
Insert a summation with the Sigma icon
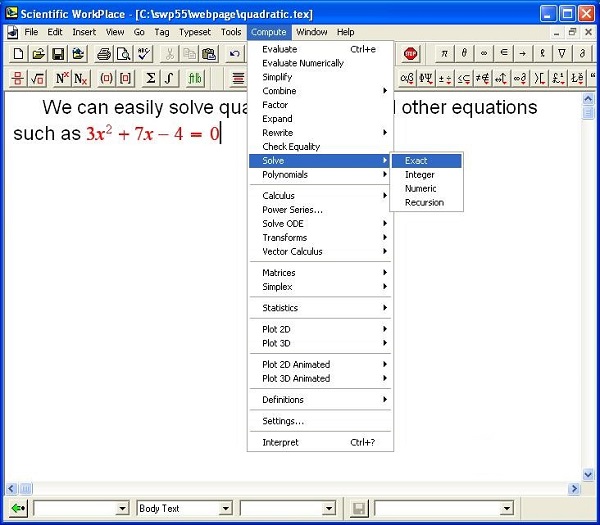point(151,79)
